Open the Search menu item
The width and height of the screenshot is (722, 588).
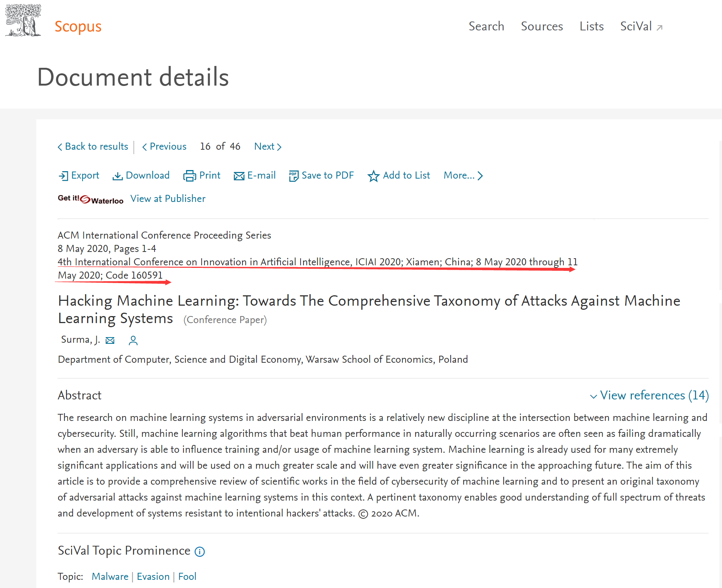click(x=486, y=26)
